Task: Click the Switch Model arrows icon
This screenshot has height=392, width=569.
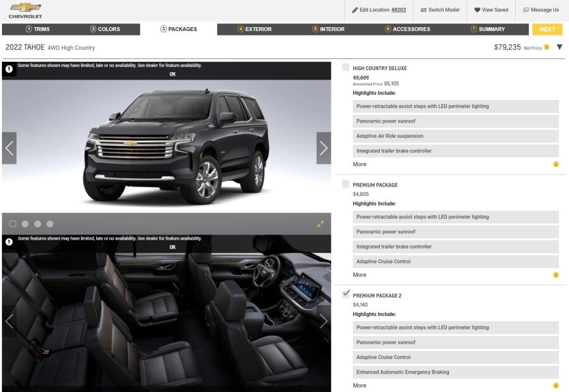Action: [424, 10]
